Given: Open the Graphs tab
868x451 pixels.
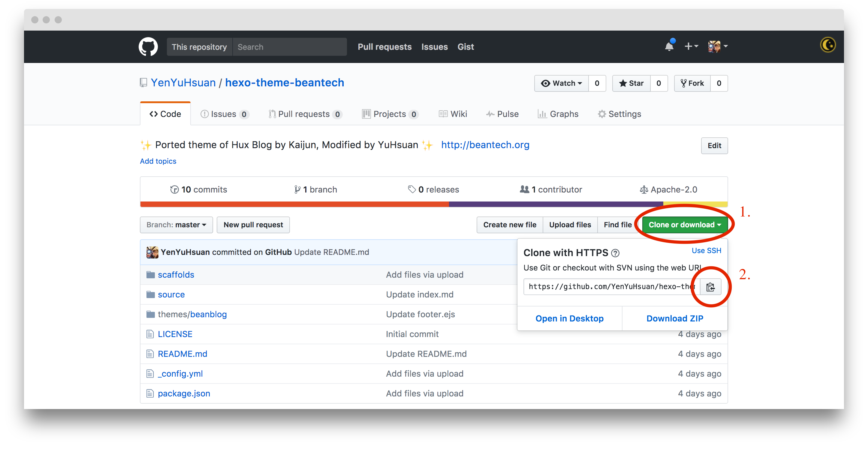Looking at the screenshot, I should click(x=558, y=114).
